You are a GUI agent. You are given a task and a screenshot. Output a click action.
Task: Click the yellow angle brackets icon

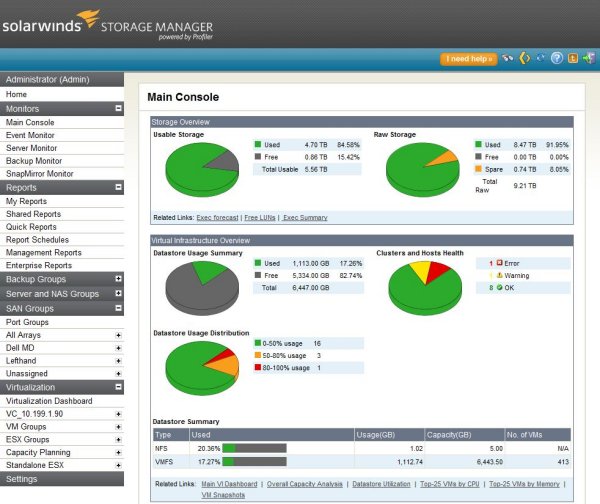pyautogui.click(x=525, y=58)
